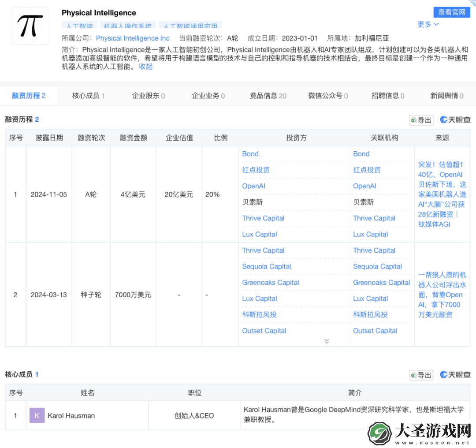Switch to the 企业业务 tab
This screenshot has width=476, height=448.
[x=208, y=96]
